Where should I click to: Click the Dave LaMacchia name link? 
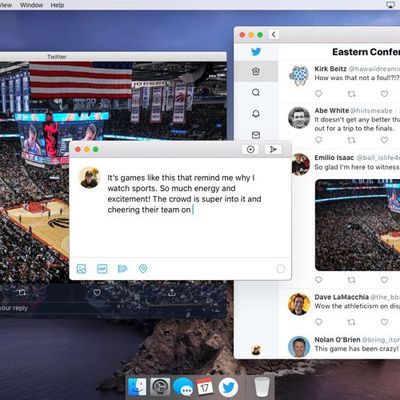pyautogui.click(x=341, y=297)
